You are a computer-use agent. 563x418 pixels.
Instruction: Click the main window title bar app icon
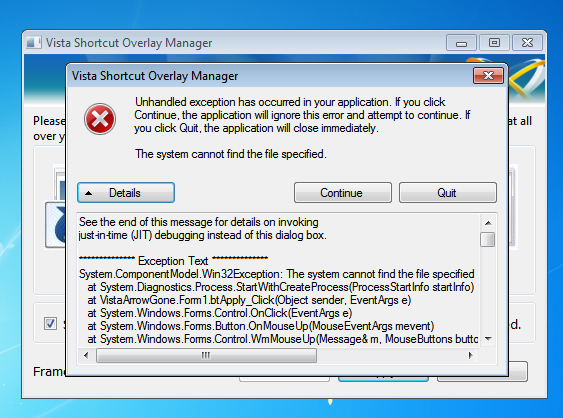point(34,43)
